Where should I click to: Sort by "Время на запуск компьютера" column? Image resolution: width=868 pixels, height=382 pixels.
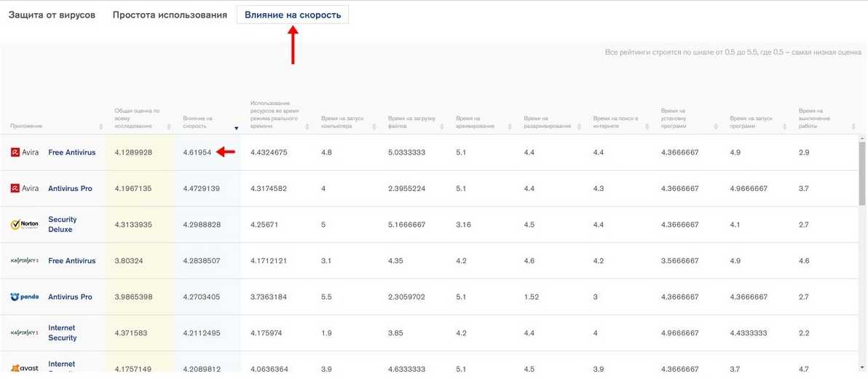374,126
